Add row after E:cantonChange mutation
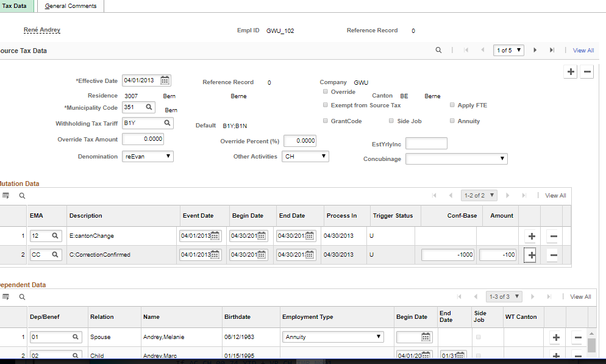Viewport: 606px width, 364px height. tap(532, 236)
